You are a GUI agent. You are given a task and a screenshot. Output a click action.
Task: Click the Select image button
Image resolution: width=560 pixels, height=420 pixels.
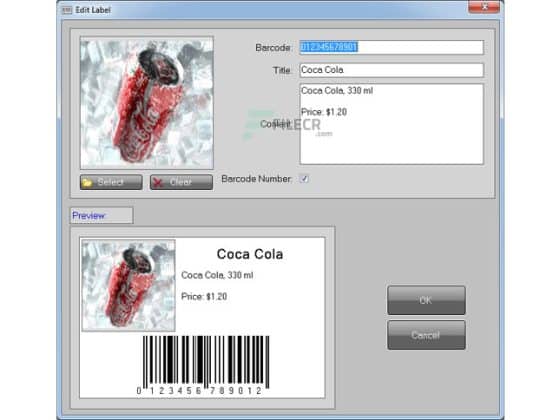pyautogui.click(x=111, y=182)
